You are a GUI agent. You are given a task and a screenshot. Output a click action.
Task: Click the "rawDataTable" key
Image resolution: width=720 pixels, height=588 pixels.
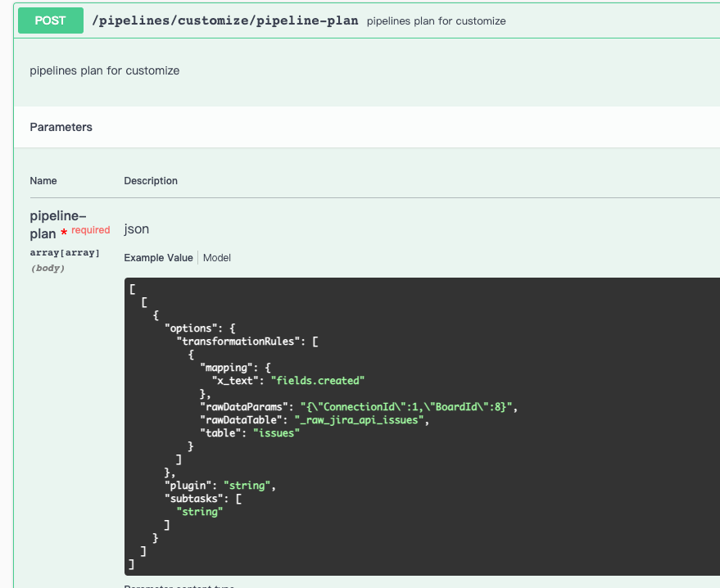(x=241, y=420)
